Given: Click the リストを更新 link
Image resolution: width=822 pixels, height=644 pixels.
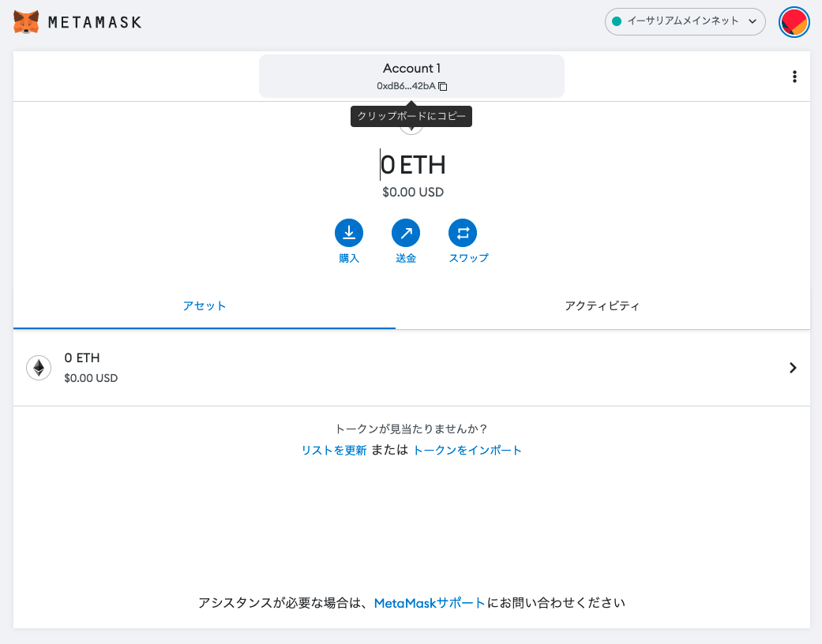Looking at the screenshot, I should [x=333, y=450].
